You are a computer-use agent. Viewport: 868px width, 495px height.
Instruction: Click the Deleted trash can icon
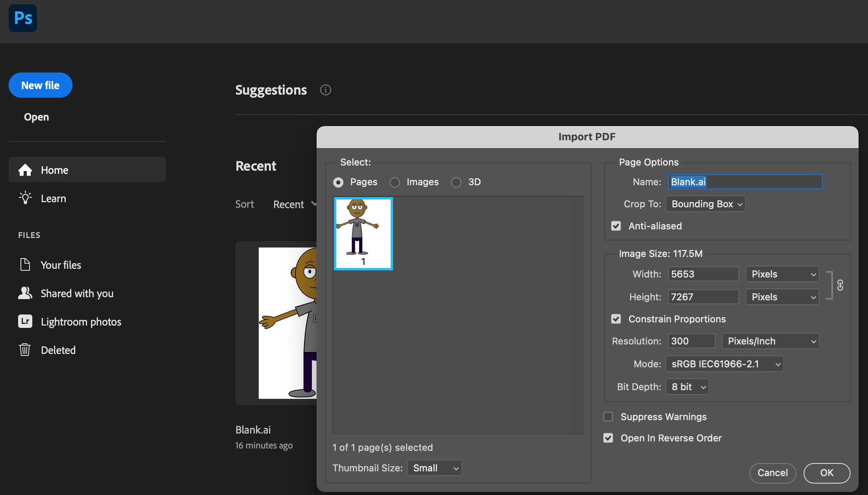[x=25, y=350]
